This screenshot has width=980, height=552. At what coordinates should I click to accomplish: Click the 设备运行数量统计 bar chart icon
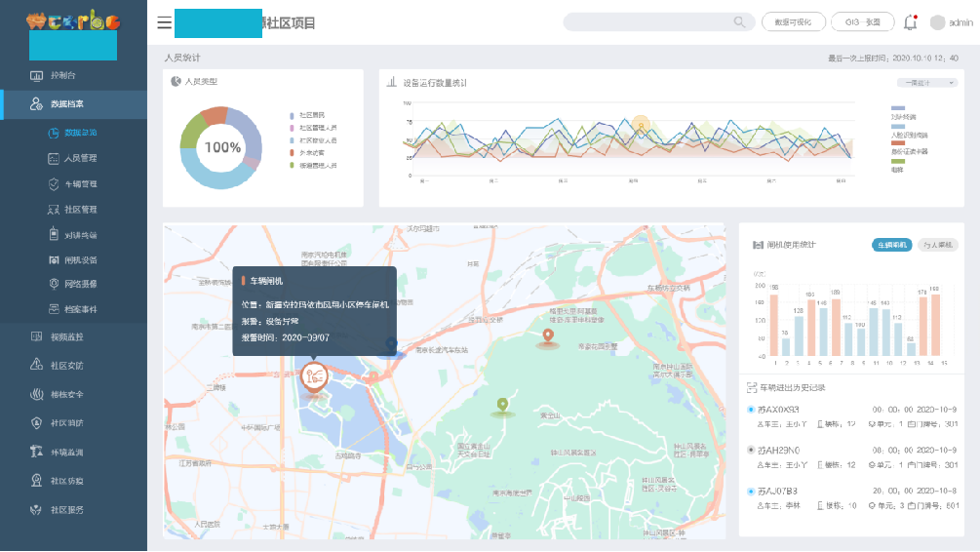coord(392,82)
